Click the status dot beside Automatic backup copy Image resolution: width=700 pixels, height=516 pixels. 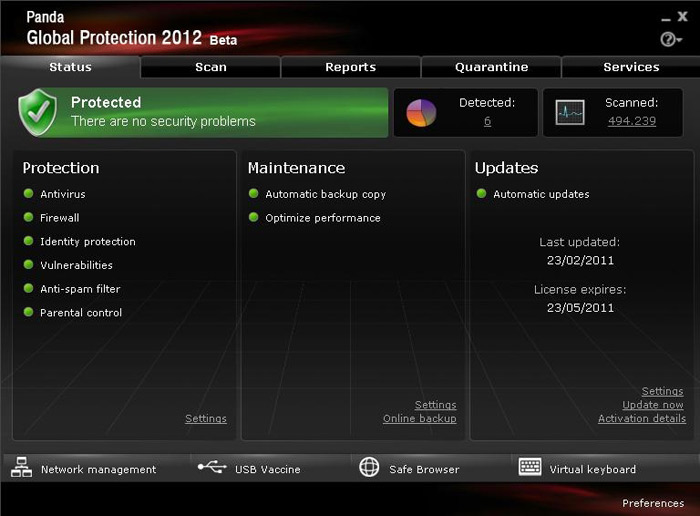pos(254,193)
